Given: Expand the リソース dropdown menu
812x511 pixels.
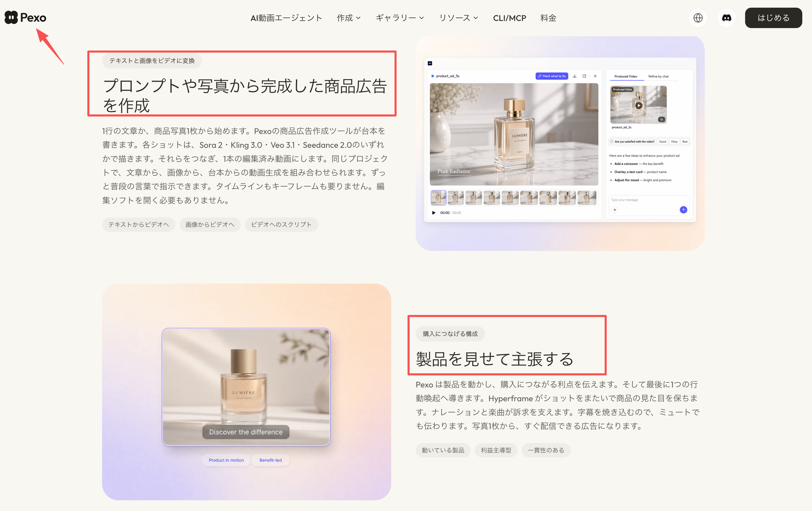Looking at the screenshot, I should tap(459, 18).
